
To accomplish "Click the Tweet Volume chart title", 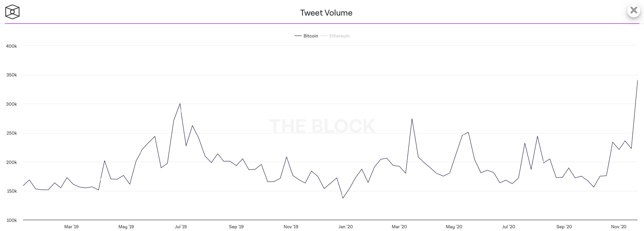I will 326,13.
